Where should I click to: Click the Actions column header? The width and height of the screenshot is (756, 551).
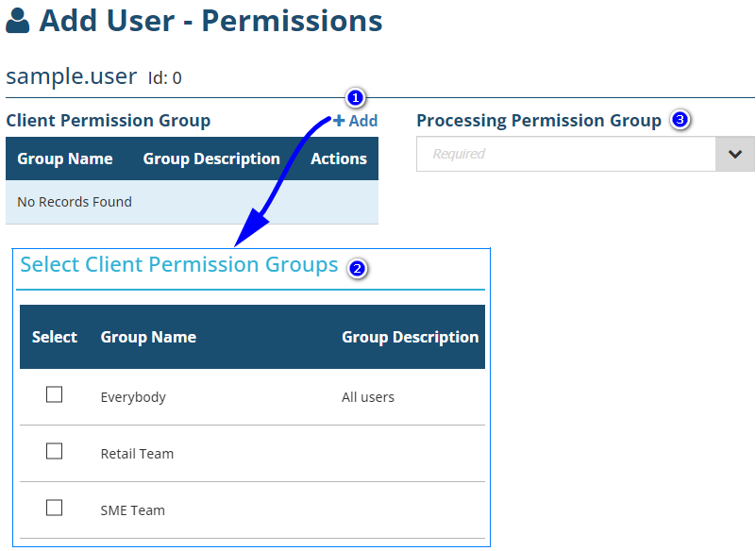point(339,159)
